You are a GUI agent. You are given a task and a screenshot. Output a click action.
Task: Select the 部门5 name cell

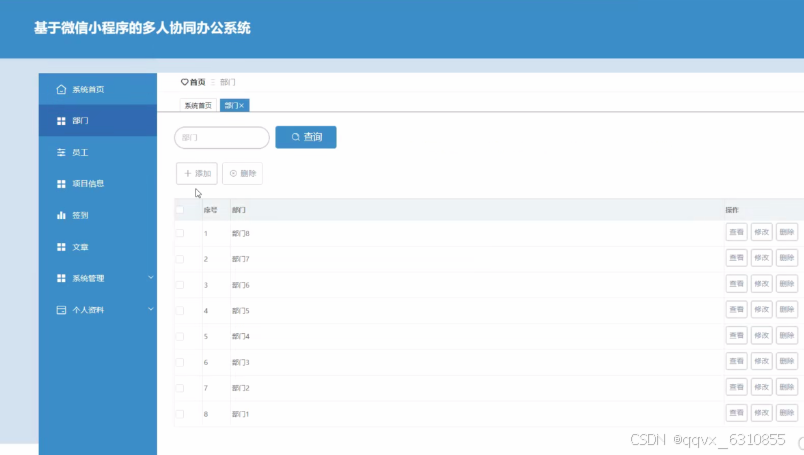tap(240, 311)
